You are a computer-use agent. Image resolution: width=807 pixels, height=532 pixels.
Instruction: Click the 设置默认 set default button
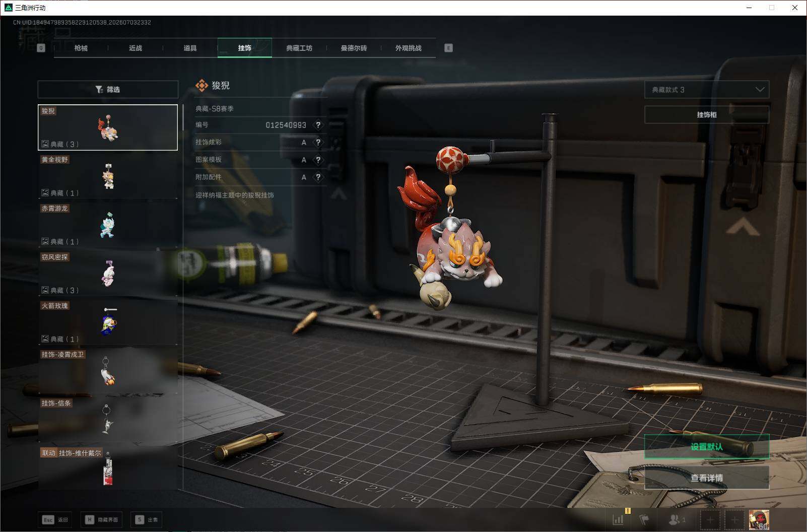pos(707,447)
